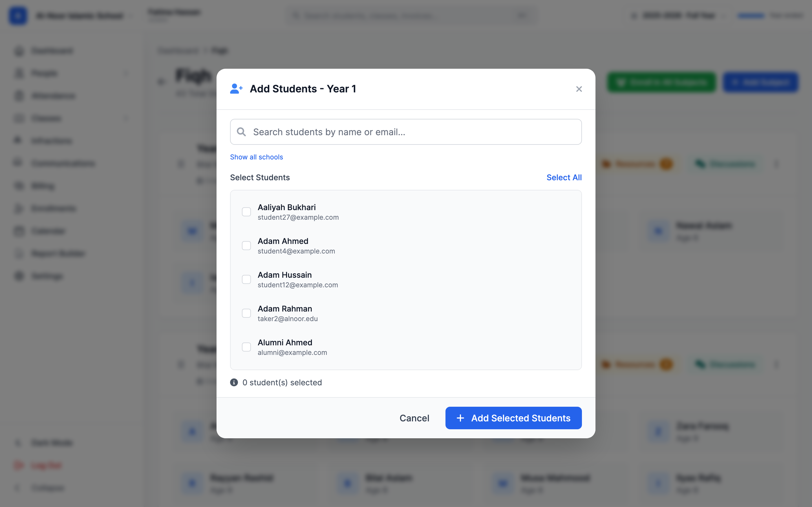Select Aaliyah Bukhari's name in the list
The image size is (812, 507).
pyautogui.click(x=286, y=207)
